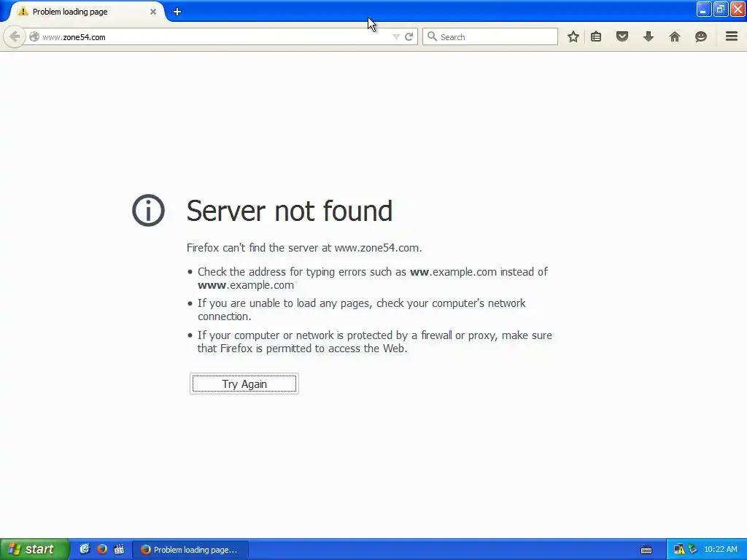This screenshot has height=560, width=747.
Task: Focus the Search input field
Action: point(490,36)
